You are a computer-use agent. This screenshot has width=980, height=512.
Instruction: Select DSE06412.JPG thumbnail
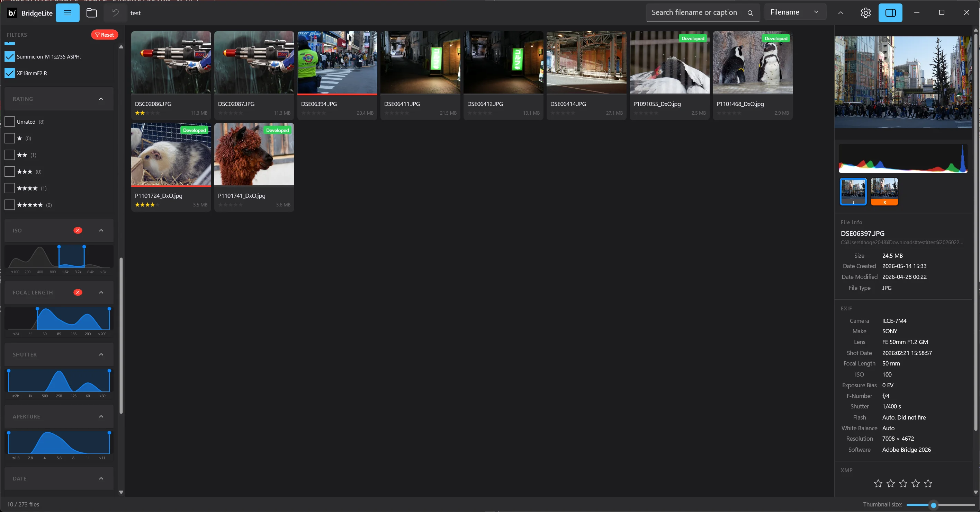(x=503, y=62)
